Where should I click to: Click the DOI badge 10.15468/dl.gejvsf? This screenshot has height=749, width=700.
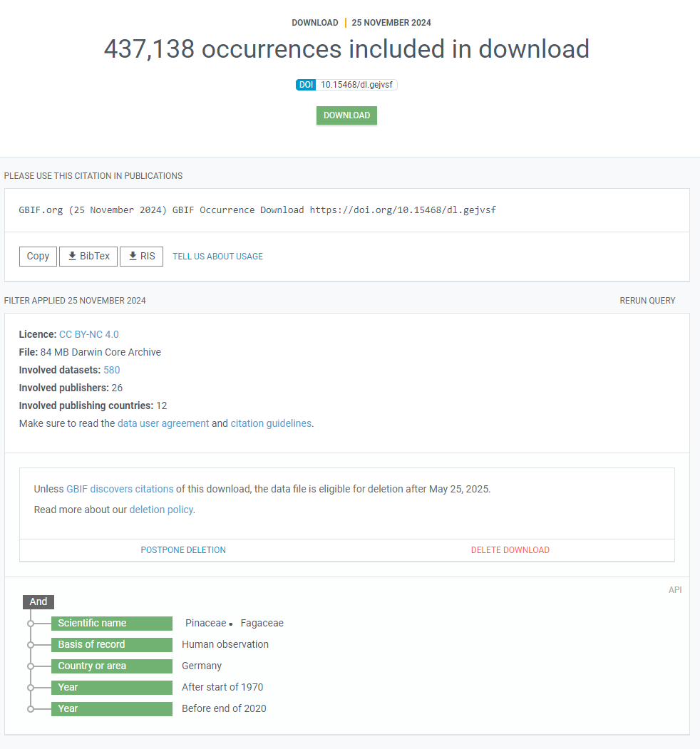pos(346,85)
